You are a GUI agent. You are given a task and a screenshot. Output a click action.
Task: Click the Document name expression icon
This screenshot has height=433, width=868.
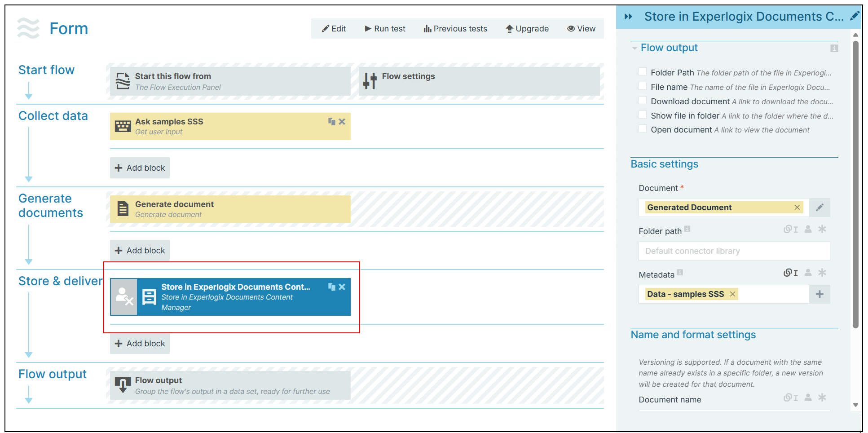pyautogui.click(x=791, y=398)
